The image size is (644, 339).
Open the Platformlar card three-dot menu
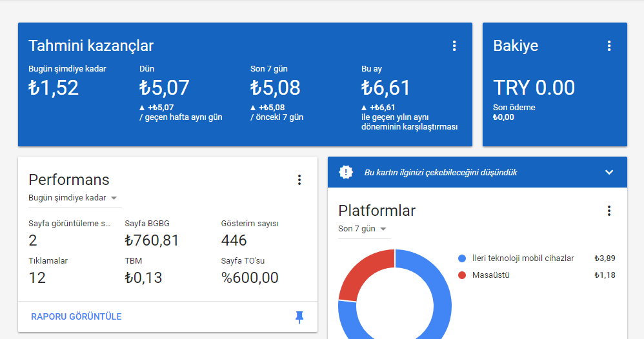point(609,211)
